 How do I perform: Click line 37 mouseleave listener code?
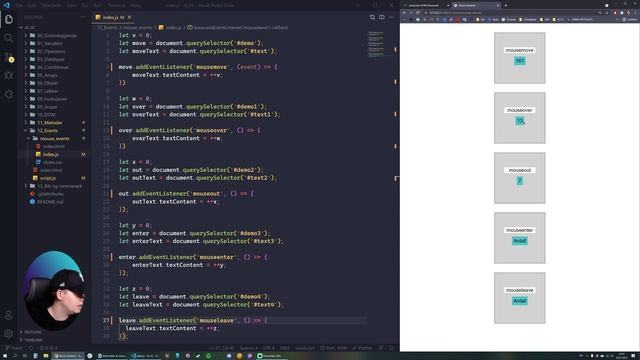pyautogui.click(x=192, y=320)
